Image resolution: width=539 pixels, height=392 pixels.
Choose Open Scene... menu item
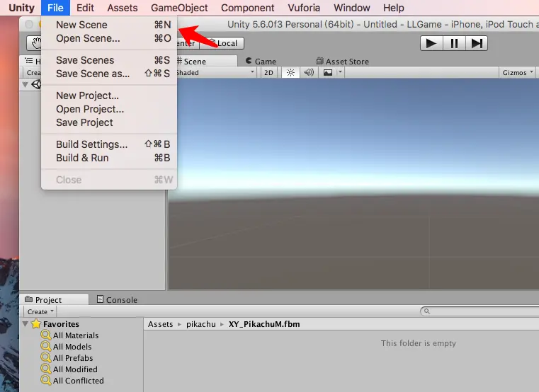109,38
